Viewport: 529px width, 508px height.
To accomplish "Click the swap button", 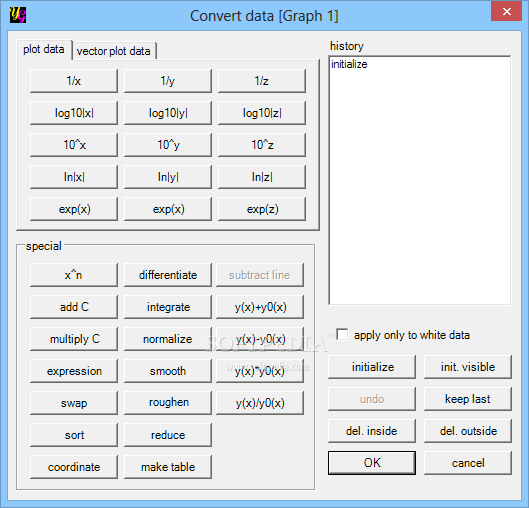I will (74, 403).
